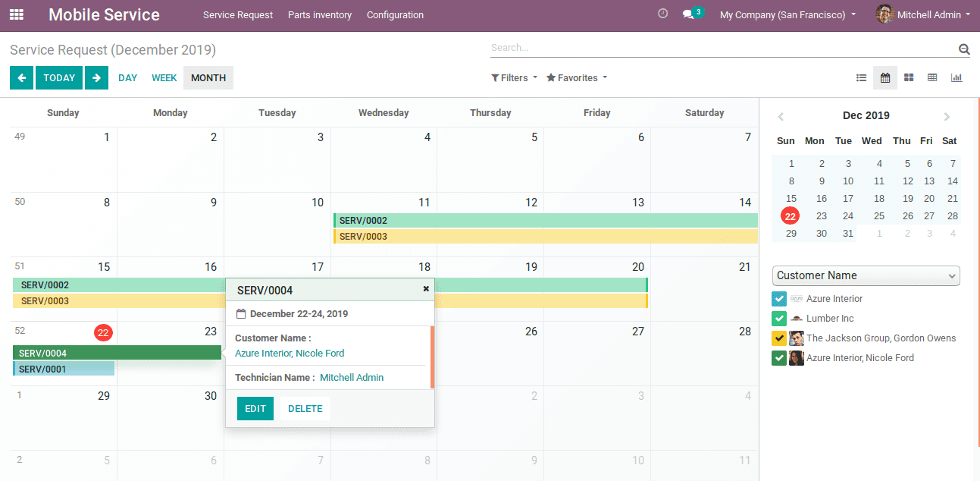Open the activities clock icon

tap(662, 14)
